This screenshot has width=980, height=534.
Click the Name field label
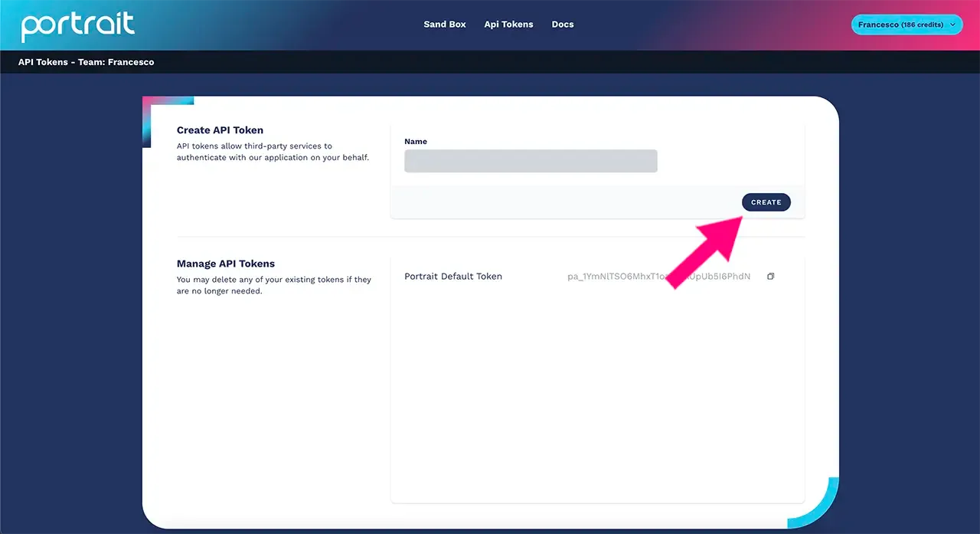click(416, 142)
